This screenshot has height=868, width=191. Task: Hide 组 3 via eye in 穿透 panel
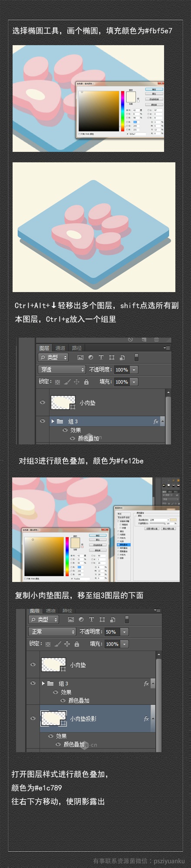(43, 421)
